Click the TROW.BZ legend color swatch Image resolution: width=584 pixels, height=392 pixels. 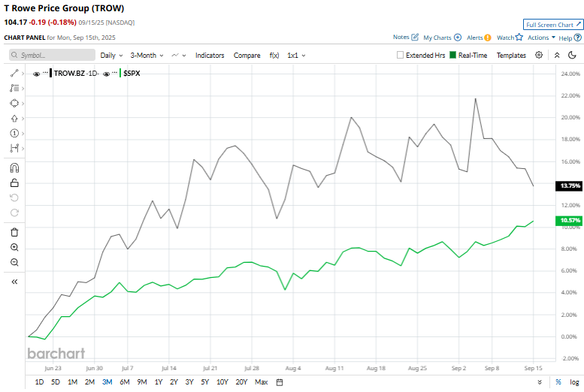[x=50, y=73]
